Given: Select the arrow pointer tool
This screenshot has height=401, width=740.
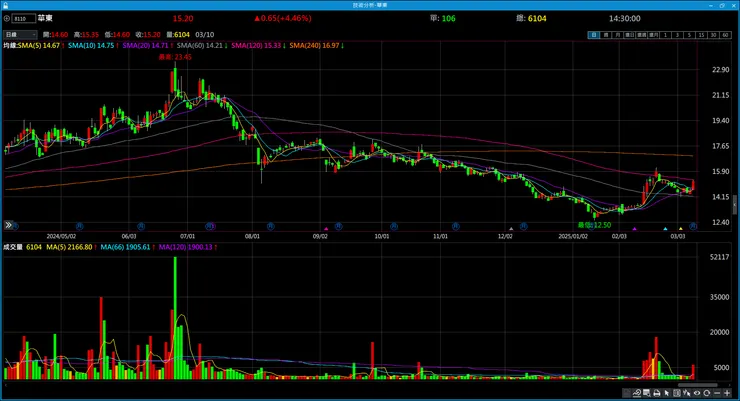Looking at the screenshot, I should tap(666, 393).
